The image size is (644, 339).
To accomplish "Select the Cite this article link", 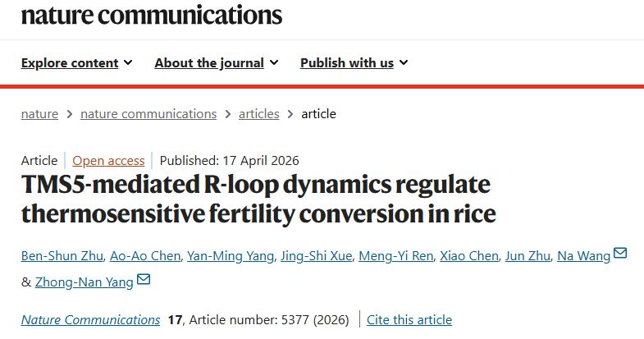I will pos(409,319).
